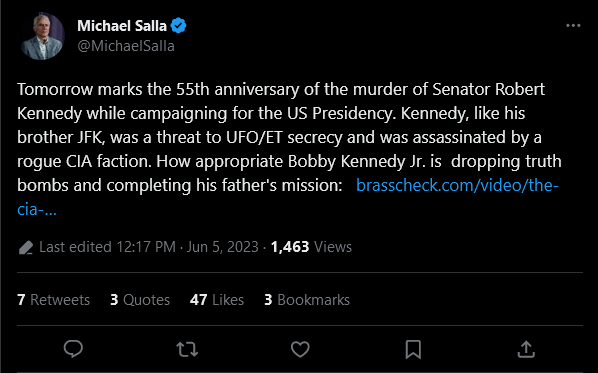
Task: Click the 3 Bookmarks count
Action: [307, 300]
